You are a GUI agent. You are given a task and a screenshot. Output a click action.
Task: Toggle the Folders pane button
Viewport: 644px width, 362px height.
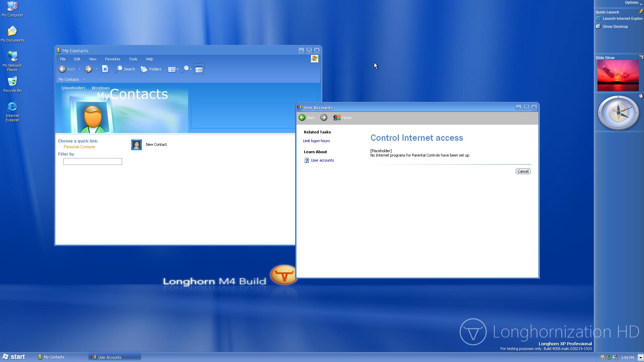tap(151, 69)
